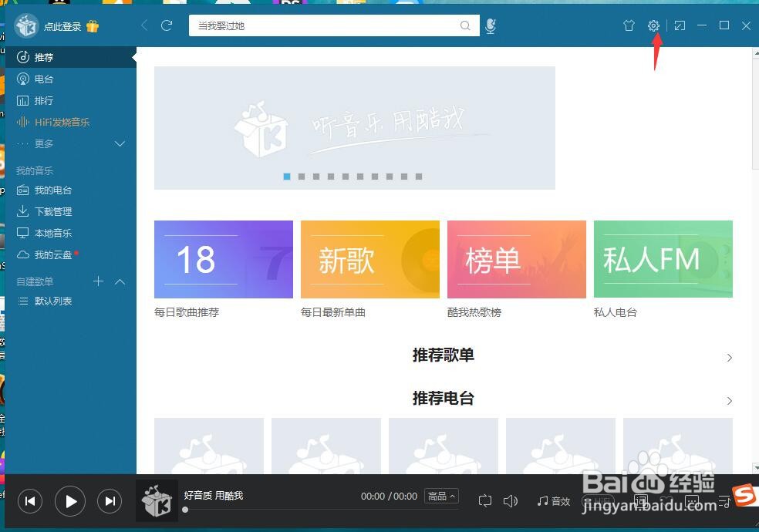Viewport: 759px width, 532px height.
Task: Open the 高品 audio quality dropdown
Action: click(x=441, y=497)
